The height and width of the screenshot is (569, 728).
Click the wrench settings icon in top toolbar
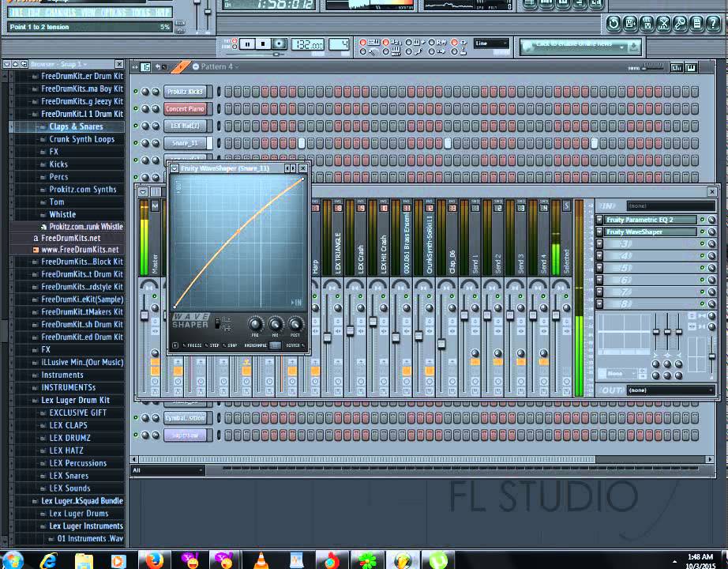[680, 23]
